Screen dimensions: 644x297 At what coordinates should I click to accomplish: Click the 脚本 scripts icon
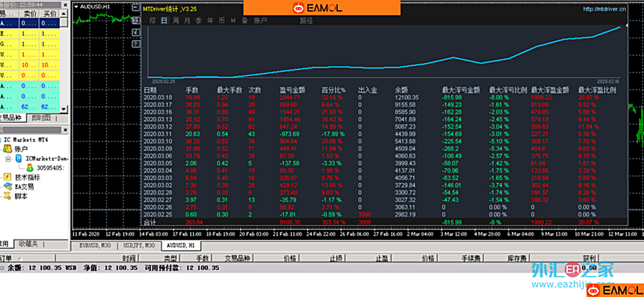point(8,196)
